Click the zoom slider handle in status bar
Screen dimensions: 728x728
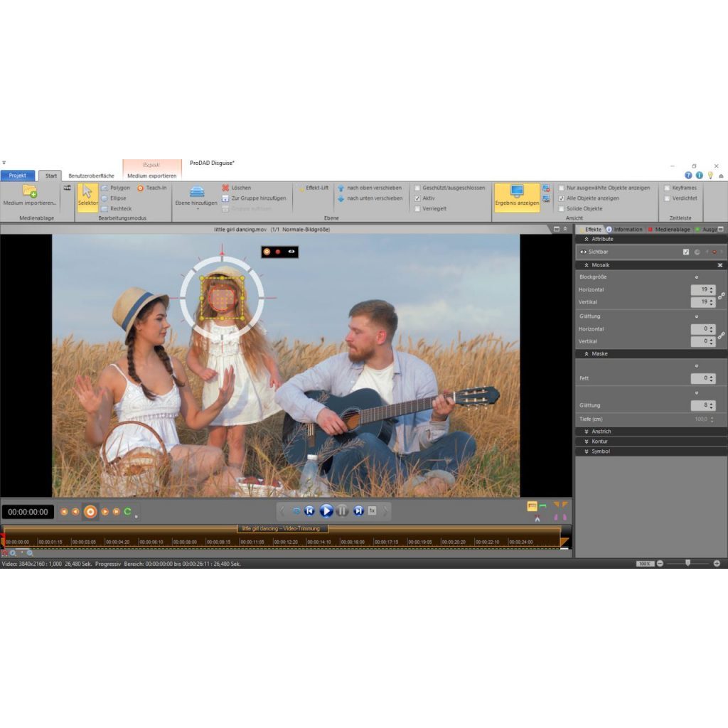pos(688,563)
